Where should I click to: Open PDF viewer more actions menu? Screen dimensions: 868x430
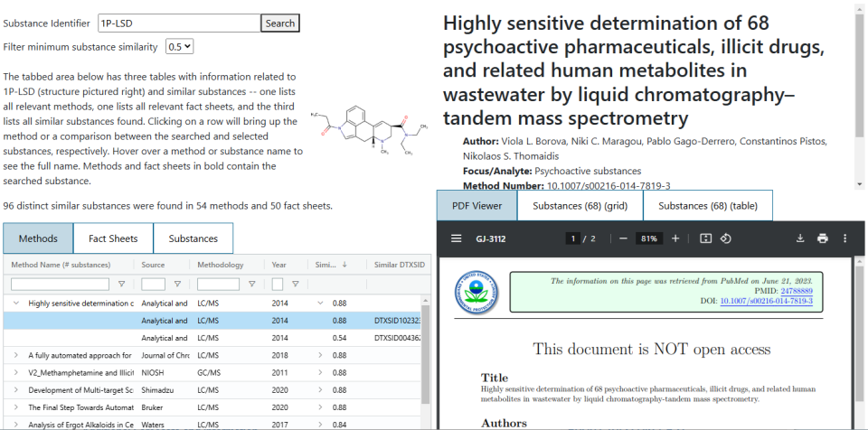coord(845,238)
